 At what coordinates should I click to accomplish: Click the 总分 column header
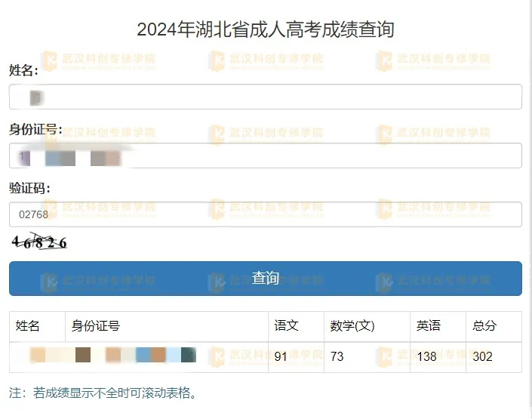pyautogui.click(x=484, y=326)
